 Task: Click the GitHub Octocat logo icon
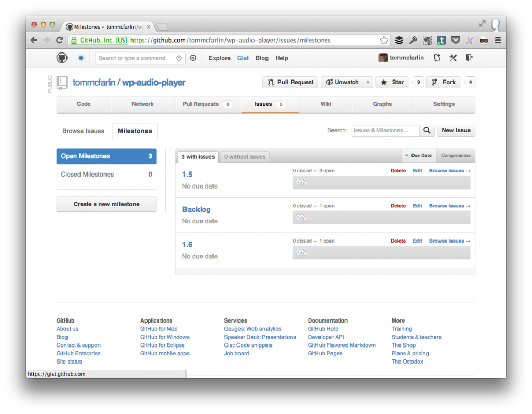click(62, 58)
